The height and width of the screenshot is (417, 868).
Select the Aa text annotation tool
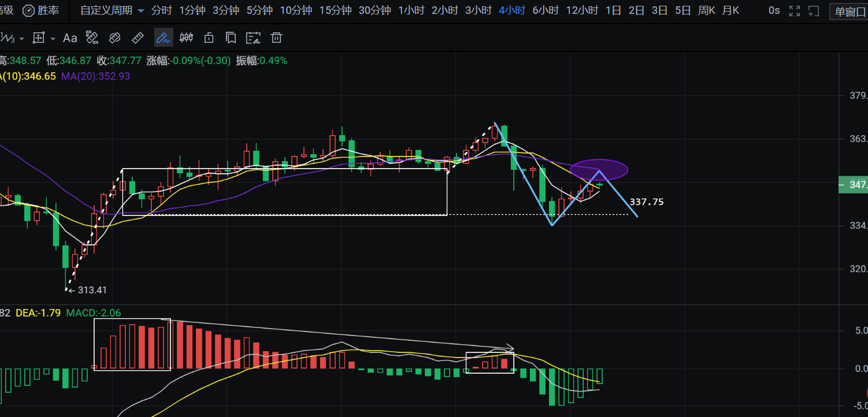pyautogui.click(x=70, y=38)
